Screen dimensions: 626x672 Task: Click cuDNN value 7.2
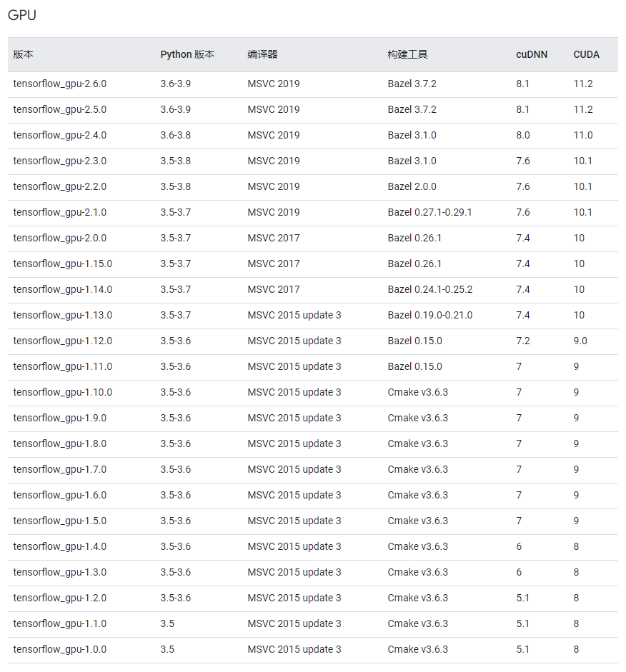tap(523, 341)
